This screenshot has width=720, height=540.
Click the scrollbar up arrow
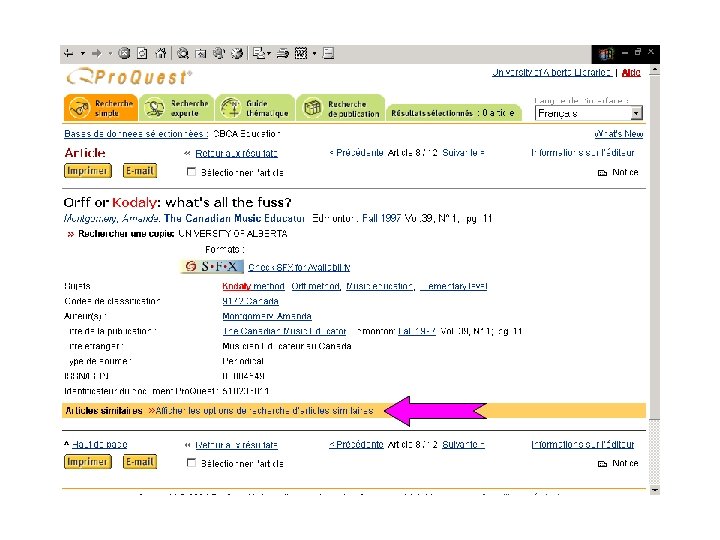tap(654, 70)
